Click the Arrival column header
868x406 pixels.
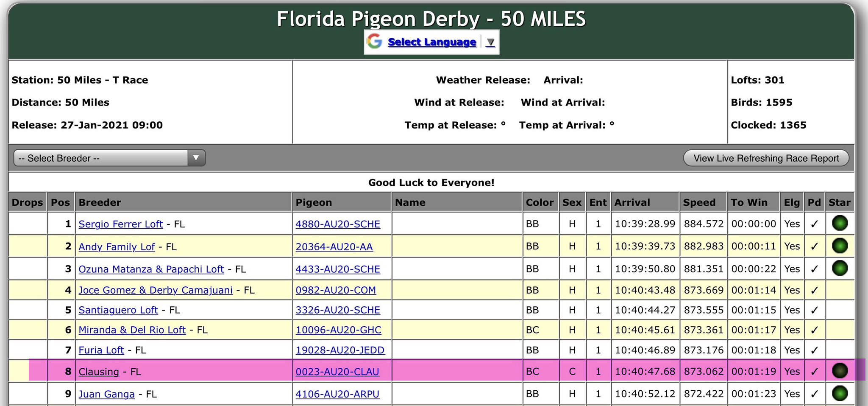(x=632, y=202)
